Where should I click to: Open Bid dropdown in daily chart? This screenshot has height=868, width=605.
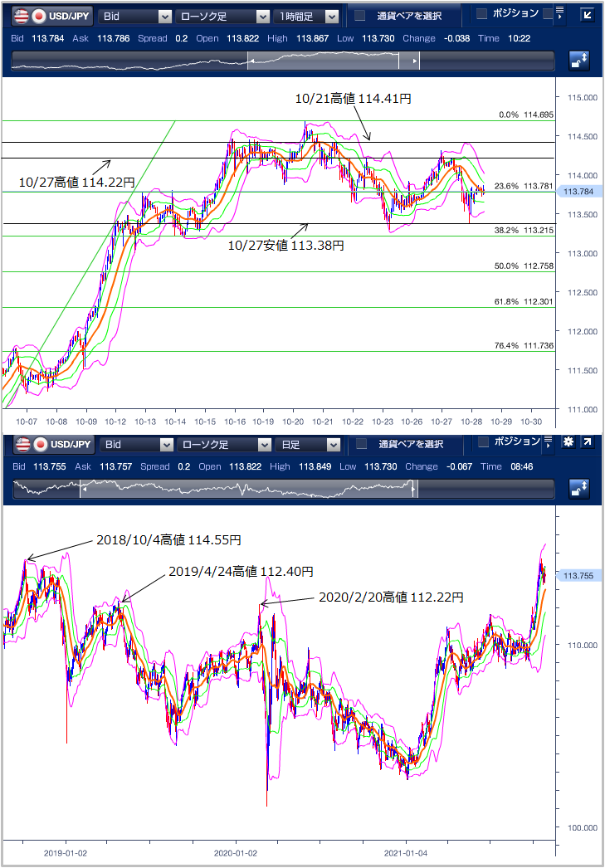pos(137,445)
